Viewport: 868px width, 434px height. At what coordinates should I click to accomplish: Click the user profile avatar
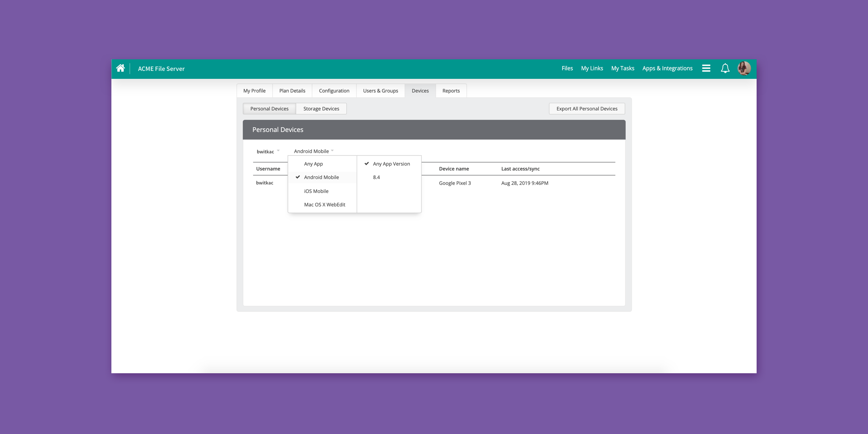coord(744,68)
